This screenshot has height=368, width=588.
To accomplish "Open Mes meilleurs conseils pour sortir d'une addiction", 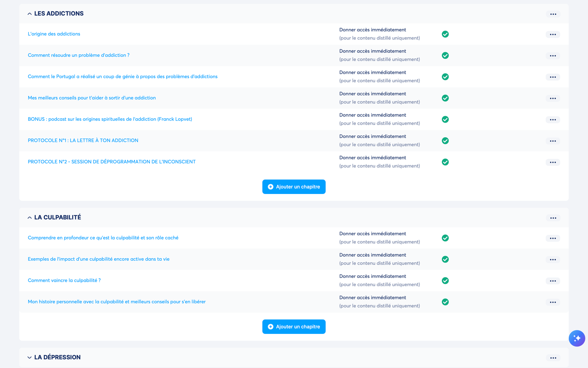I will [92, 98].
